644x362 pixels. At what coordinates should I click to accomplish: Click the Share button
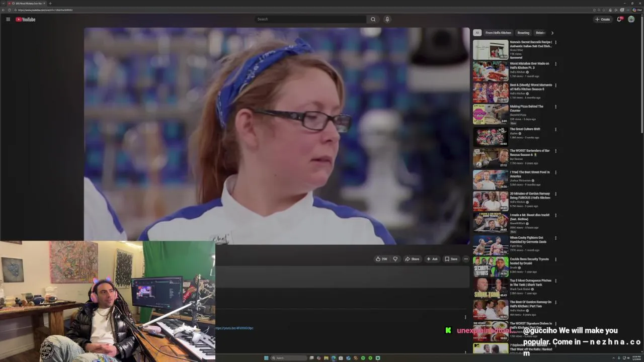[412, 259]
